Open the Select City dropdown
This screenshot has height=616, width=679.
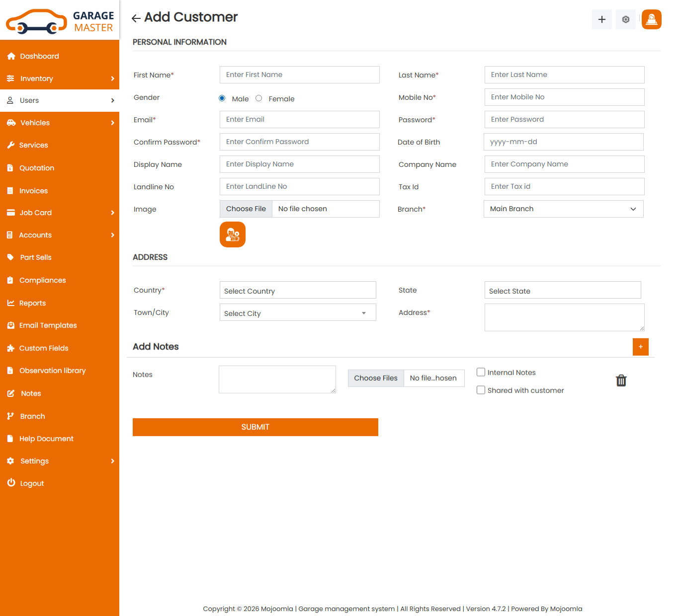(x=297, y=313)
